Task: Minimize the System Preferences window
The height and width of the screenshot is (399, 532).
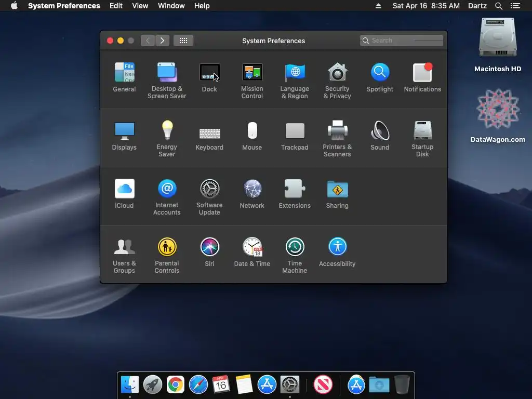Action: (x=121, y=41)
